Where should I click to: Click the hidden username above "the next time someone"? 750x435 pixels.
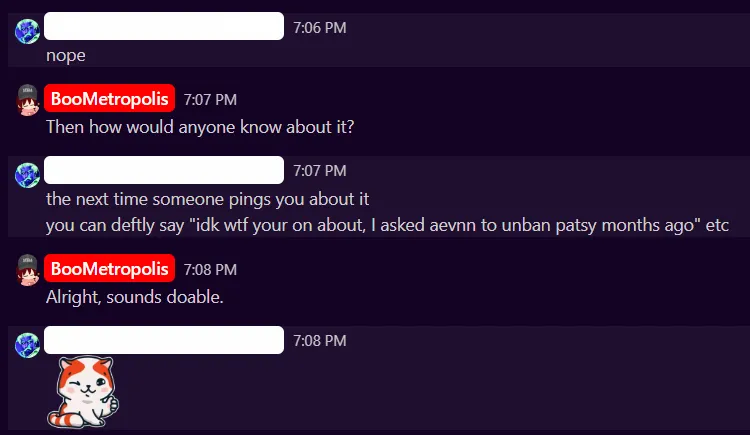click(x=164, y=170)
